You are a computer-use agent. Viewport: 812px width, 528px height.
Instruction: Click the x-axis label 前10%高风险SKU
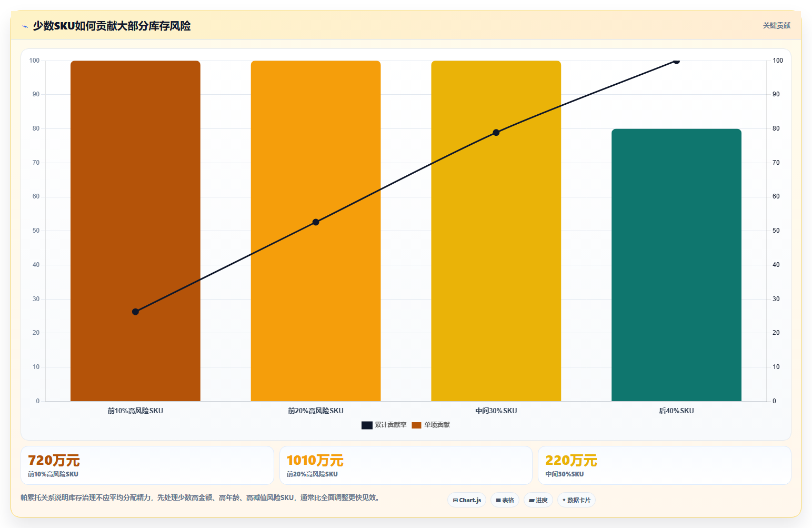tap(135, 411)
